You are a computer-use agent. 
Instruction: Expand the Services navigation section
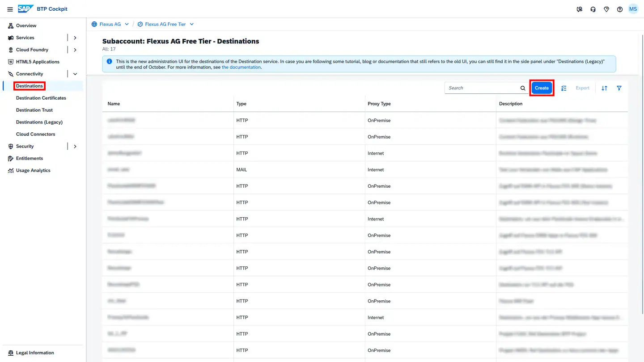coord(75,38)
